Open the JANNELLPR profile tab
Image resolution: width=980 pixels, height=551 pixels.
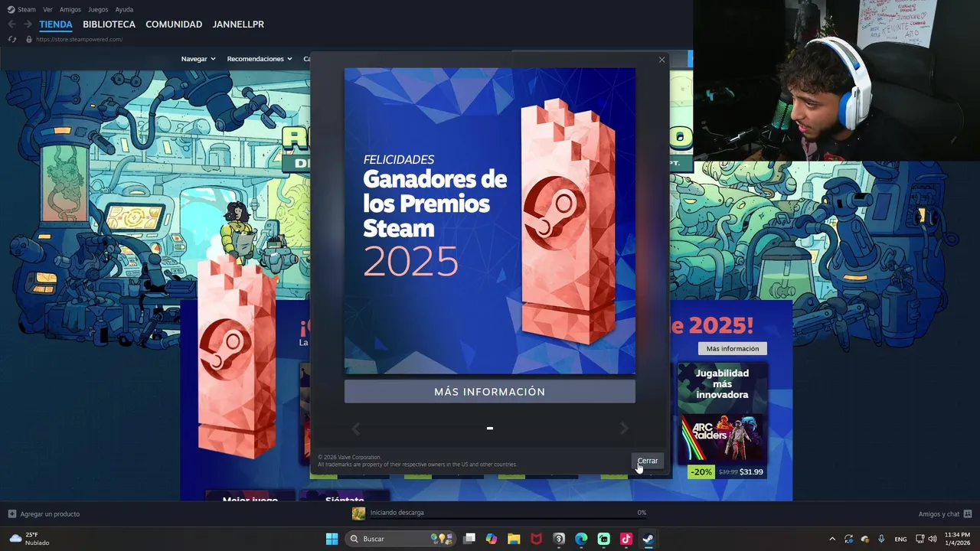[x=238, y=24]
